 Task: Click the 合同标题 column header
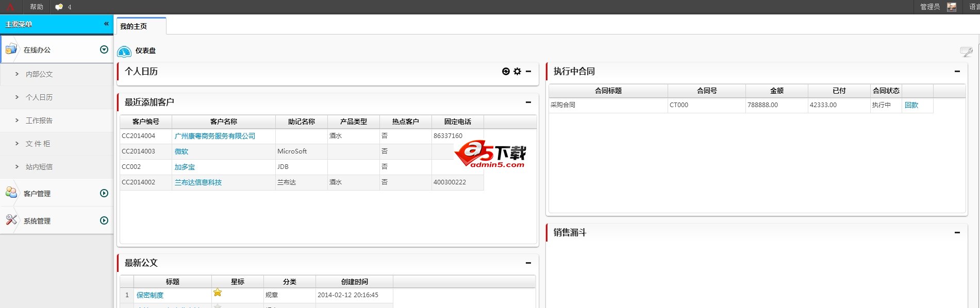[x=608, y=91]
